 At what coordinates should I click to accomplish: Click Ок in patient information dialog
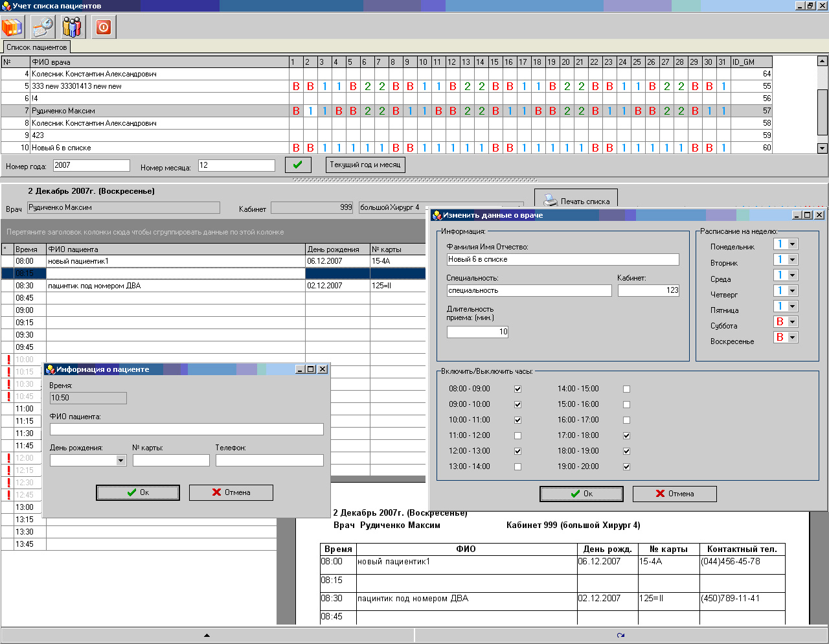point(138,492)
